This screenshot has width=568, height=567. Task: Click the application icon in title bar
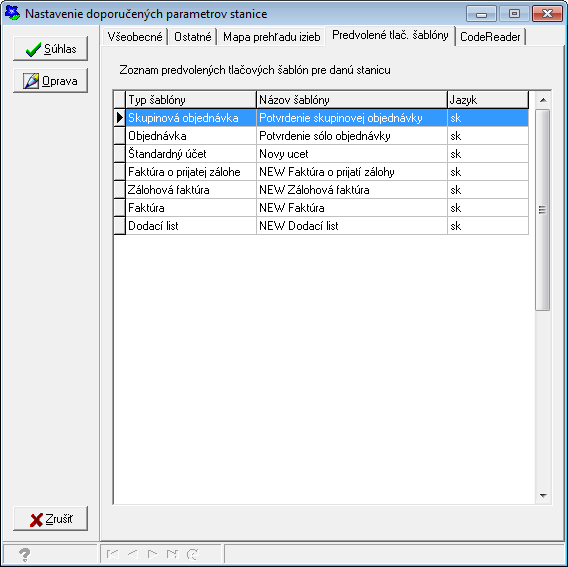tap(12, 13)
